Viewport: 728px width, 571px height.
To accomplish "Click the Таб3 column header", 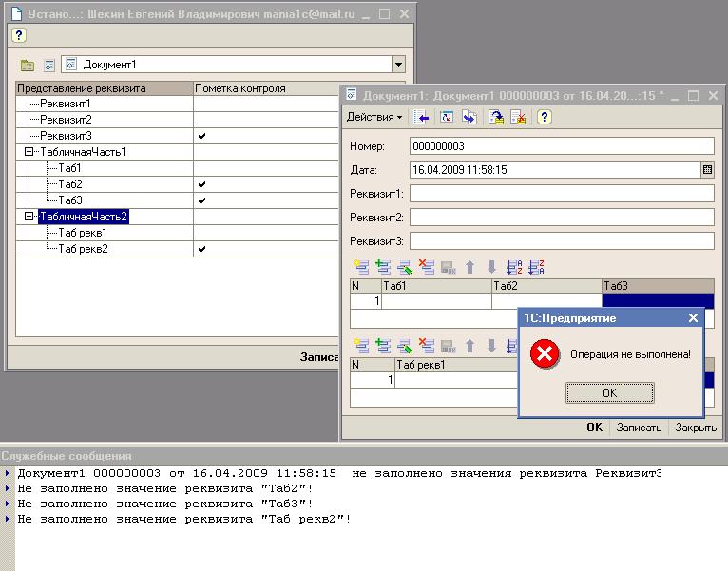I will pyautogui.click(x=658, y=286).
